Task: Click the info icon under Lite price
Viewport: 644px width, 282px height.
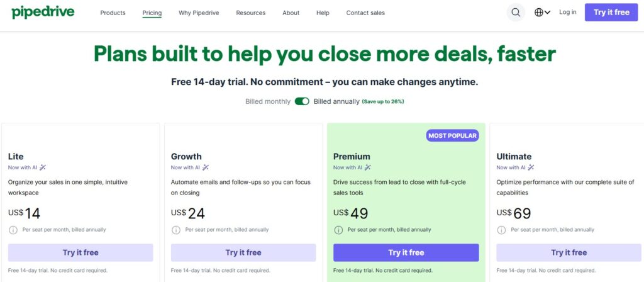Action: click(x=12, y=230)
